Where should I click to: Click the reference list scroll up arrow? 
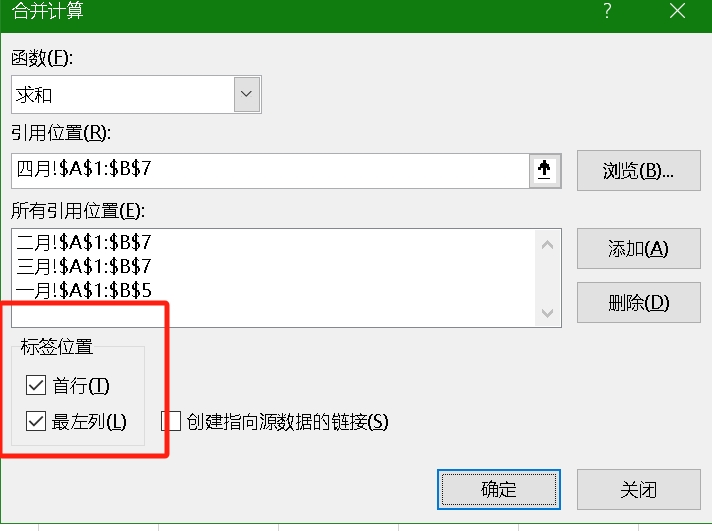548,245
